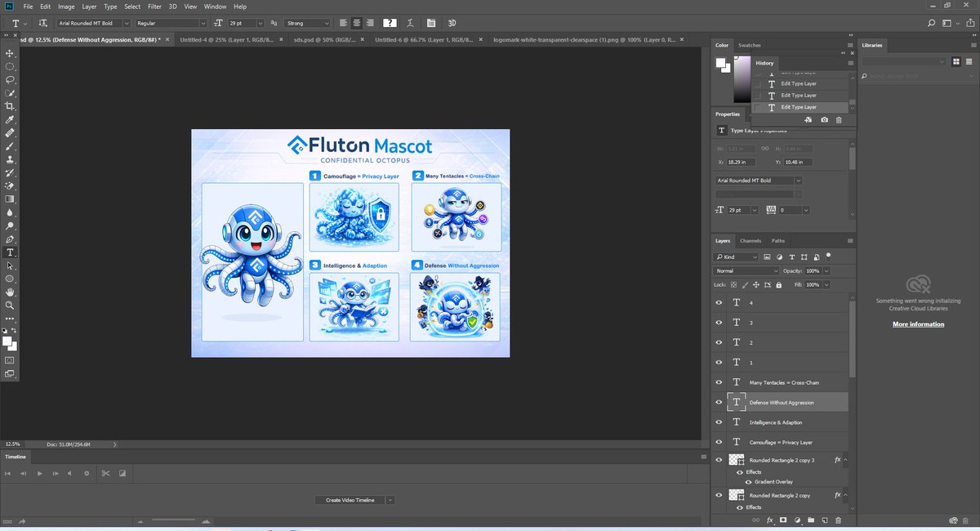This screenshot has height=531, width=980.
Task: Toggle Character and Paragraph panels icon
Action: click(431, 23)
